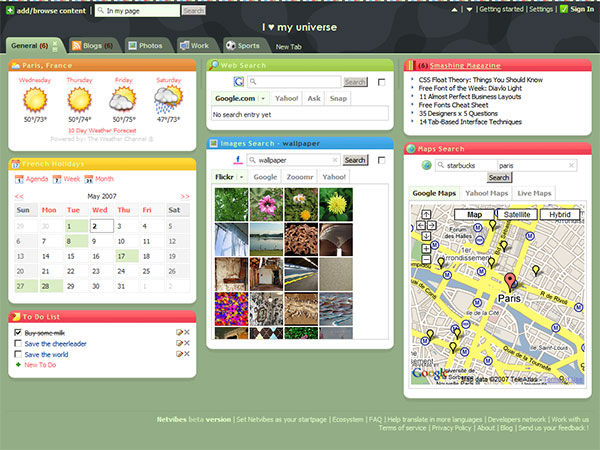Pan the map up with arrow control
Screen dimensions: 600x450
pos(426,213)
